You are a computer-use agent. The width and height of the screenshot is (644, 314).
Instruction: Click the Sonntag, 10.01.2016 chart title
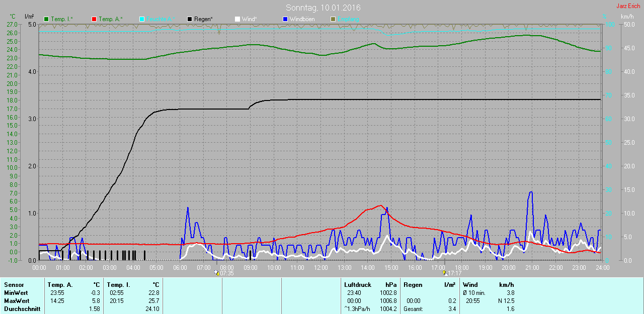coord(323,8)
